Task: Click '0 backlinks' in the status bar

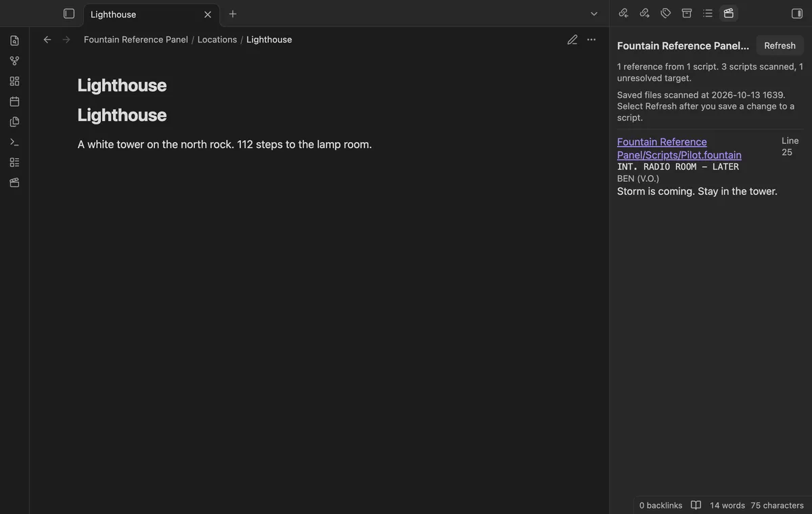Action: pos(660,505)
